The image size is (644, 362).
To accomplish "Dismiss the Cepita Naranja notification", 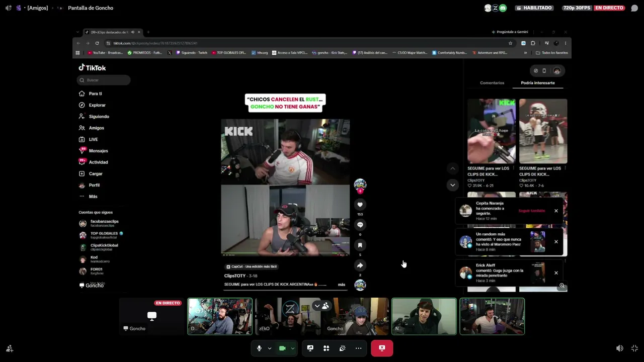I will pyautogui.click(x=556, y=211).
